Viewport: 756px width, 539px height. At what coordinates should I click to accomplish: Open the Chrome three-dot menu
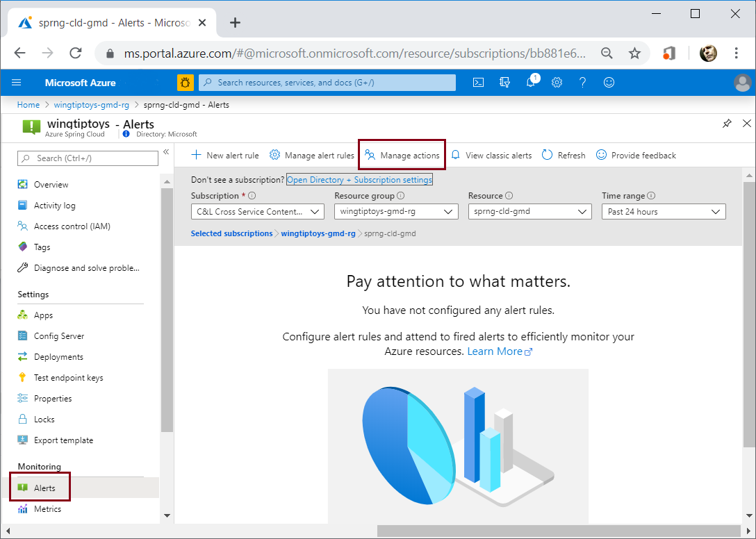pos(736,53)
